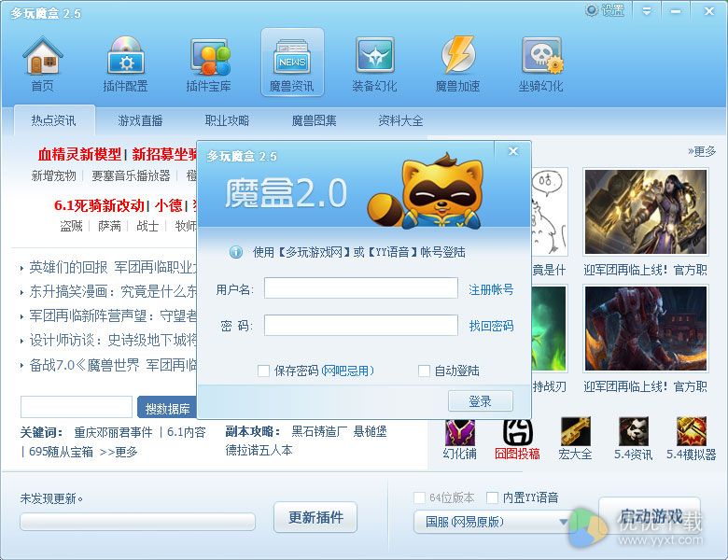Open the 战士 class link
The width and height of the screenshot is (728, 560).
[147, 226]
